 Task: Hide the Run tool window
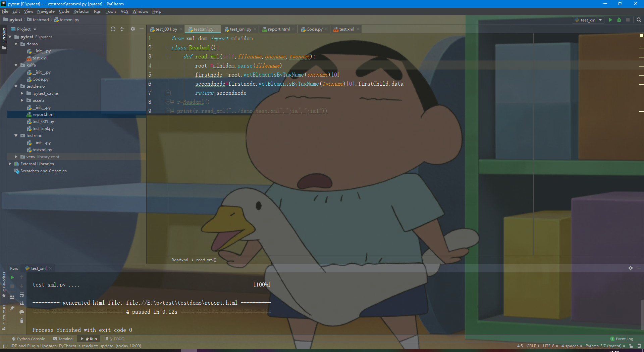pyautogui.click(x=639, y=268)
